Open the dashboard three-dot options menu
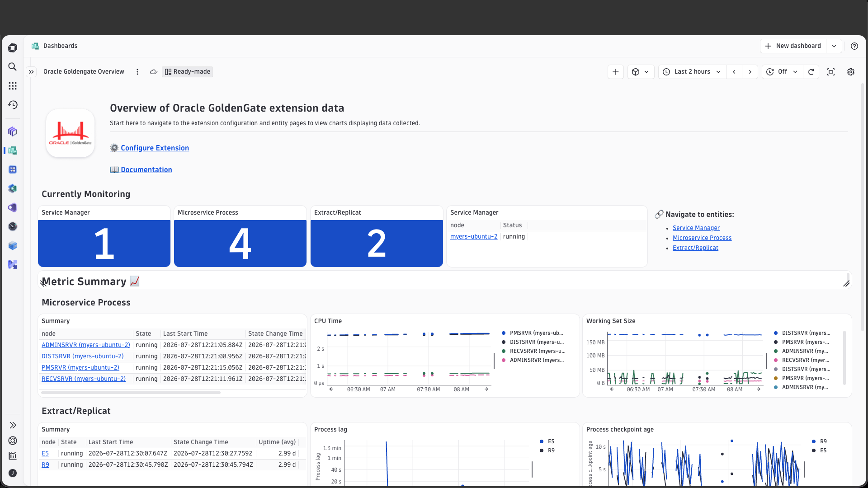This screenshot has height=488, width=868. tap(137, 72)
